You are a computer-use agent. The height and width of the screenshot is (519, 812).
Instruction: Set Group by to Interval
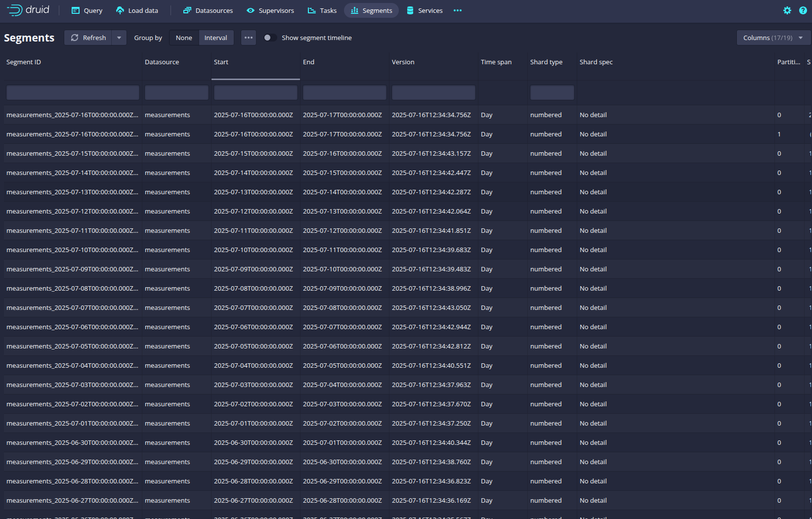pyautogui.click(x=215, y=38)
